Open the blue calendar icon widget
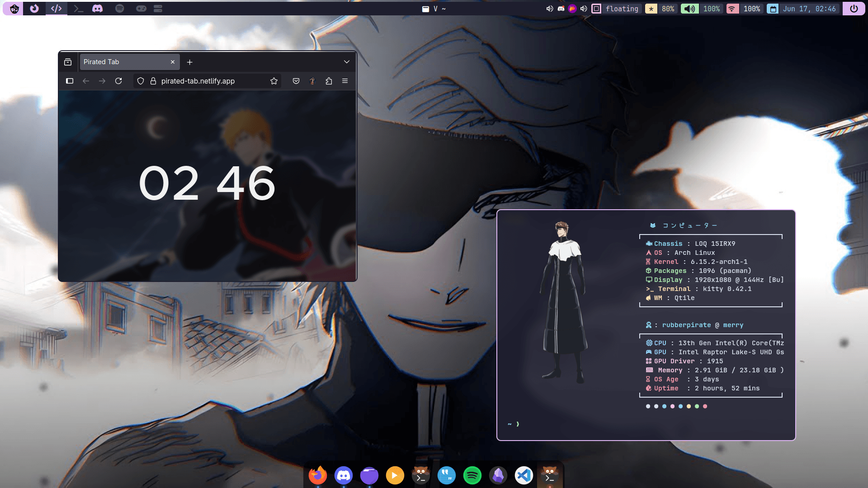The height and width of the screenshot is (488, 868). pyautogui.click(x=773, y=9)
